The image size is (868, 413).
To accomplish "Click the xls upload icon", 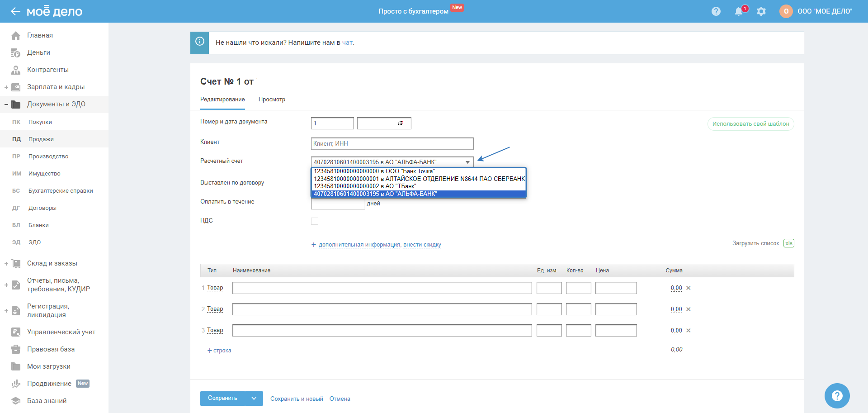I will (x=789, y=243).
